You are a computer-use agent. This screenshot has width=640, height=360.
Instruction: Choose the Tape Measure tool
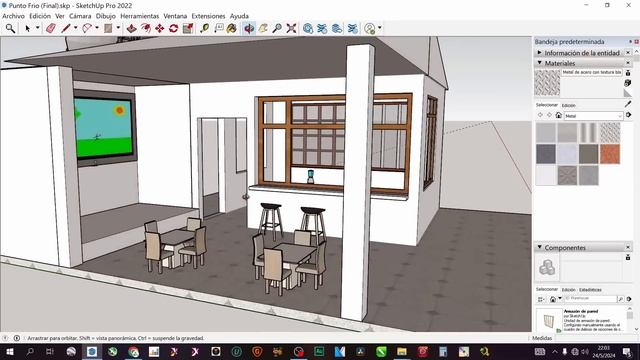coord(204,28)
